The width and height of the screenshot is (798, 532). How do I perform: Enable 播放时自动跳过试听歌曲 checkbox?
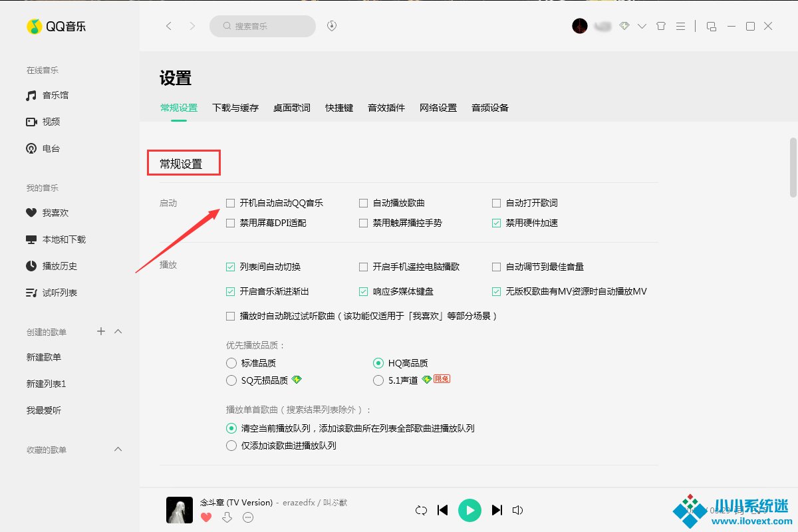[x=231, y=316]
